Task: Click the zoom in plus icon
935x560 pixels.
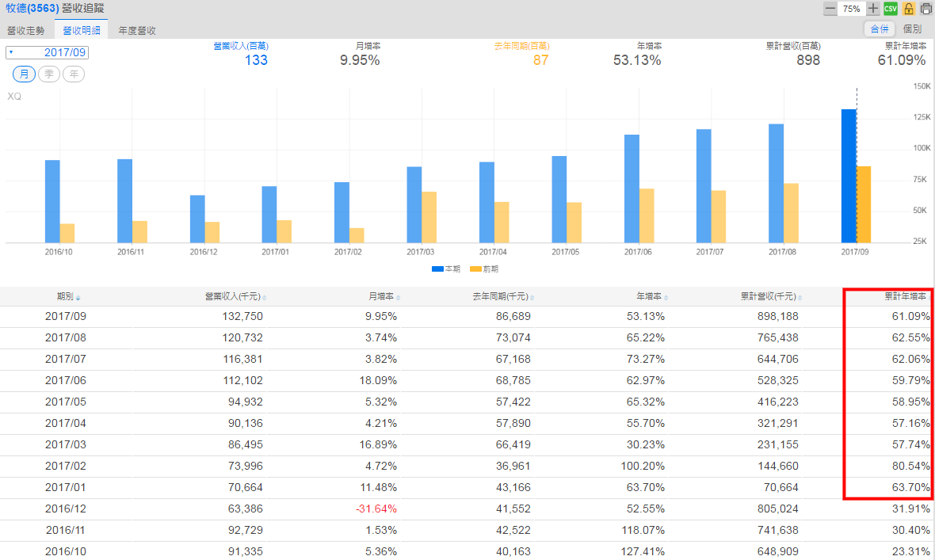Action: (873, 9)
